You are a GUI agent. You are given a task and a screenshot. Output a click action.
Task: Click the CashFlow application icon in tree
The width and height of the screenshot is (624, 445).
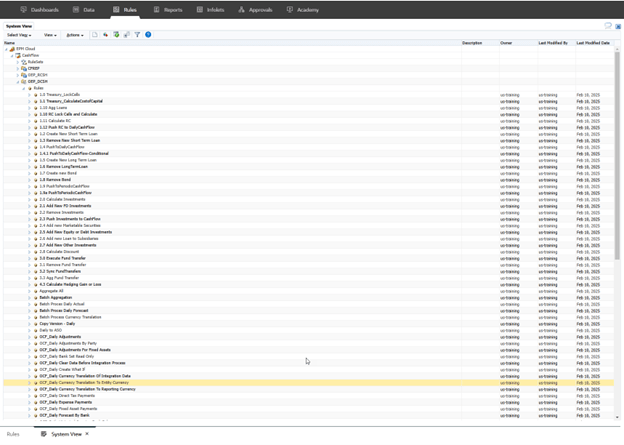tap(17, 55)
